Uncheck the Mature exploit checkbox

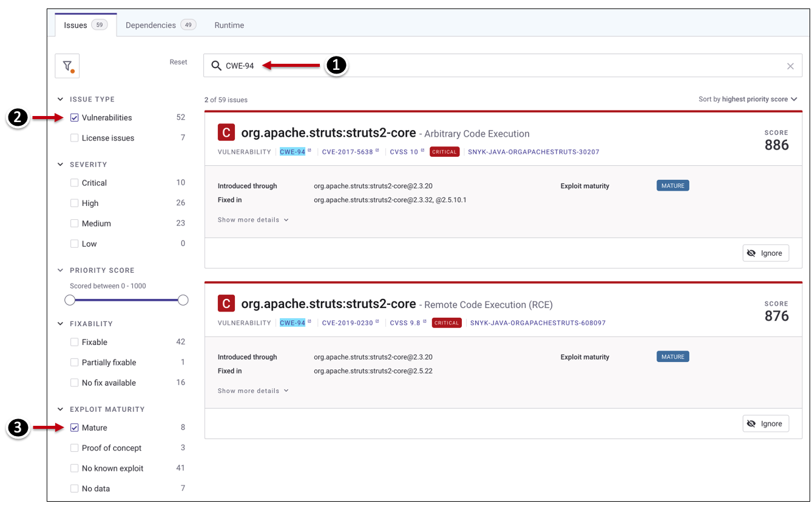[x=74, y=428]
